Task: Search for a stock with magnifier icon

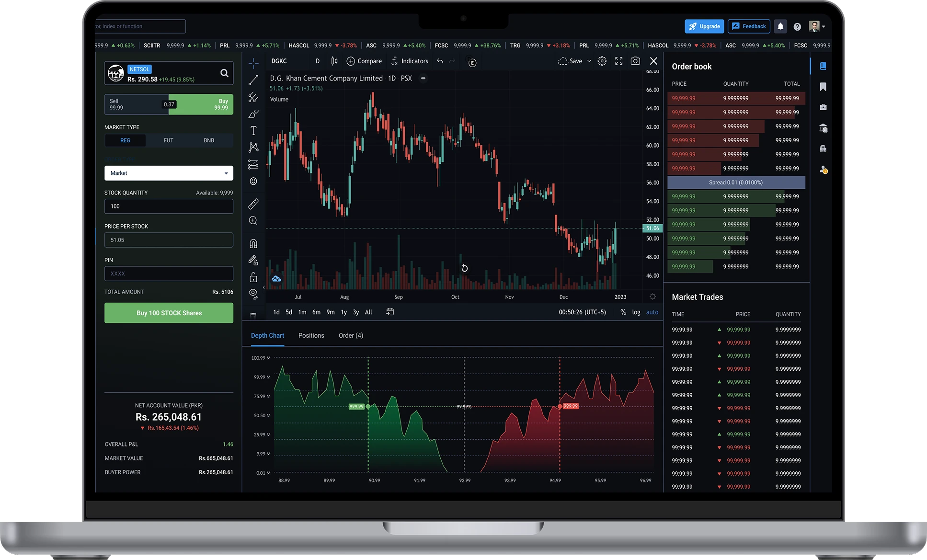Action: pos(224,73)
